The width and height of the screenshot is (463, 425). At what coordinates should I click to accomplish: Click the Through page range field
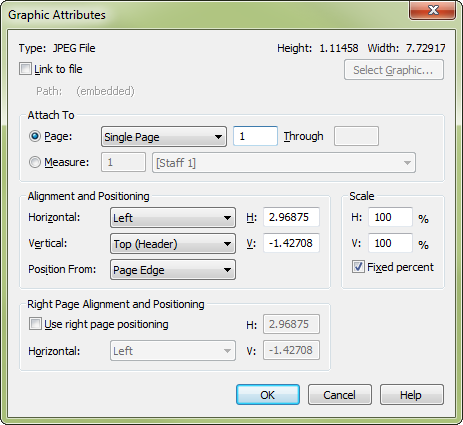(x=356, y=136)
